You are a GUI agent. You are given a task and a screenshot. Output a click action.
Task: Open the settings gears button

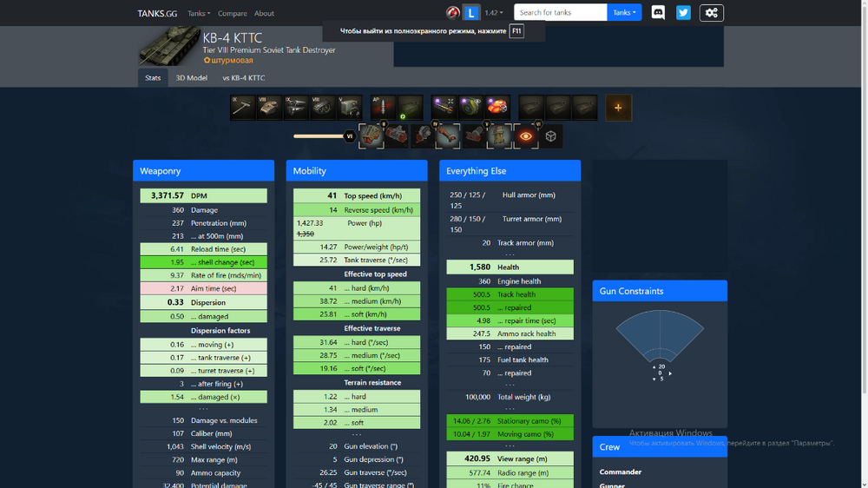(x=712, y=13)
